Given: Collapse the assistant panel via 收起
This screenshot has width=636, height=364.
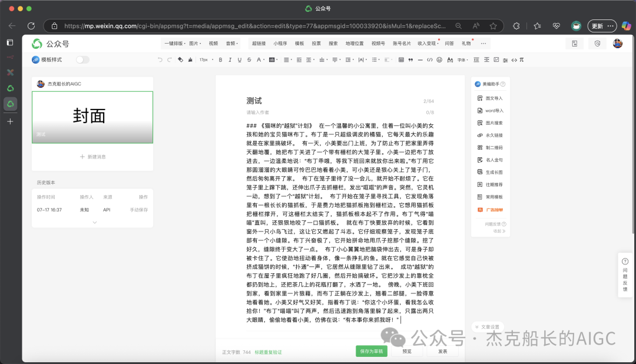Looking at the screenshot, I should pos(499,231).
